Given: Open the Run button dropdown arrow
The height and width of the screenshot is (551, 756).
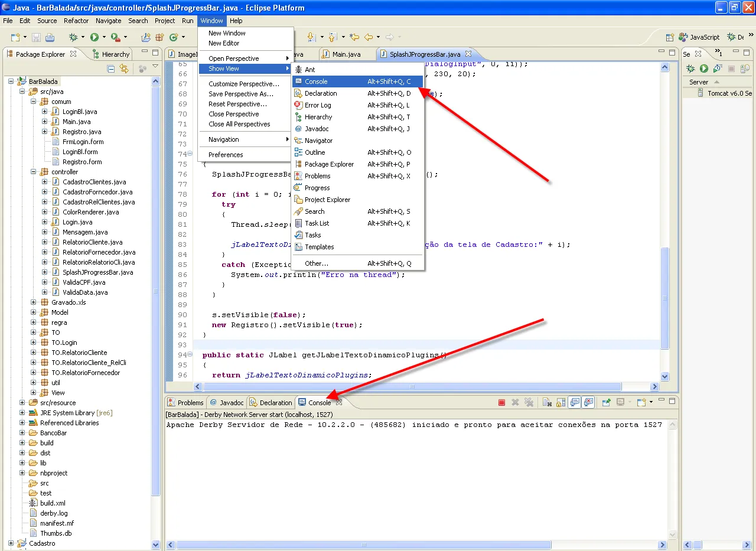Looking at the screenshot, I should (x=103, y=38).
